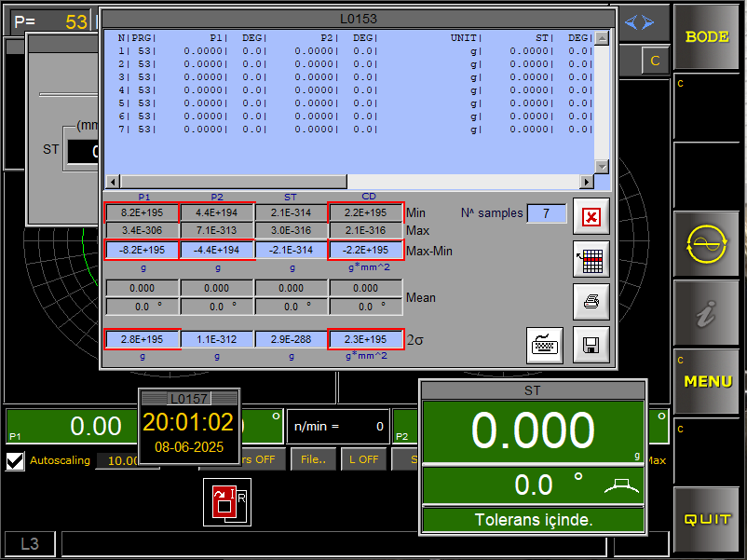The image size is (747, 560).
Task: Click the left blue navigation arrow
Action: tap(631, 22)
